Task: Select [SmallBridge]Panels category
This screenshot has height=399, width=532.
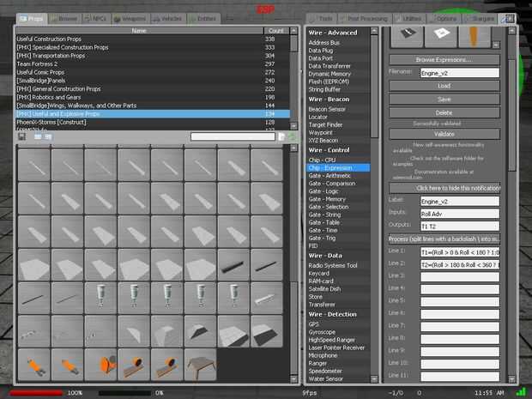Action: (x=153, y=81)
